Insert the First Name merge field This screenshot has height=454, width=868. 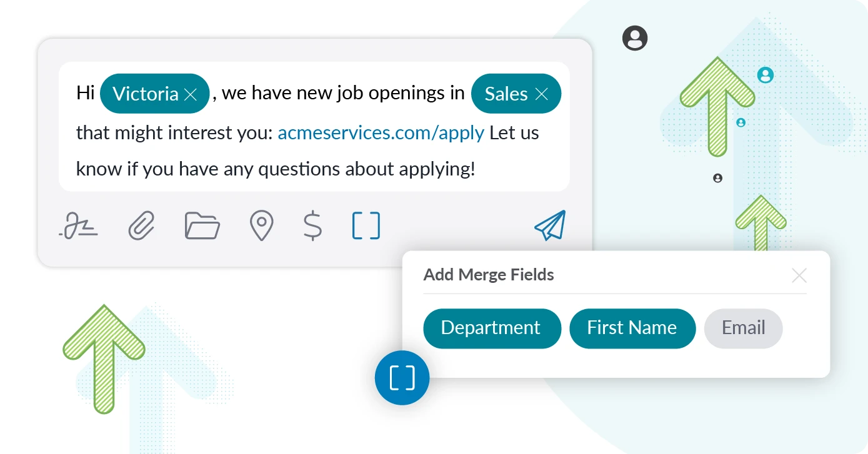632,328
